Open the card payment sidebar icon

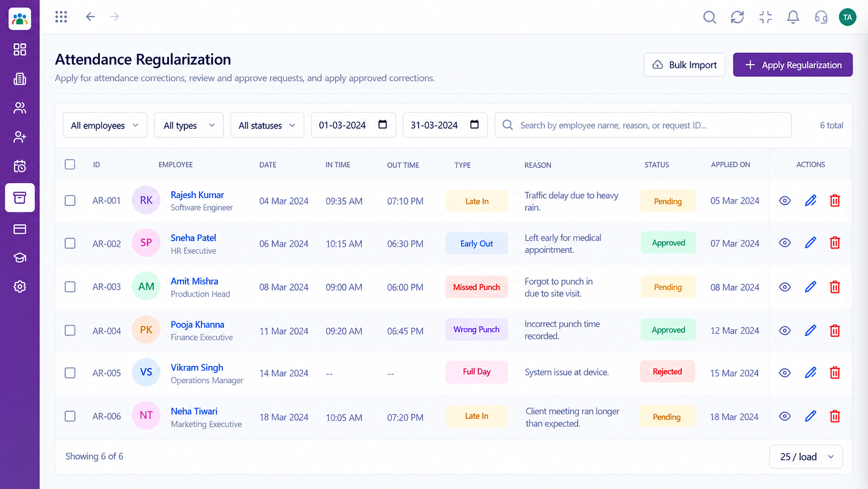20,229
